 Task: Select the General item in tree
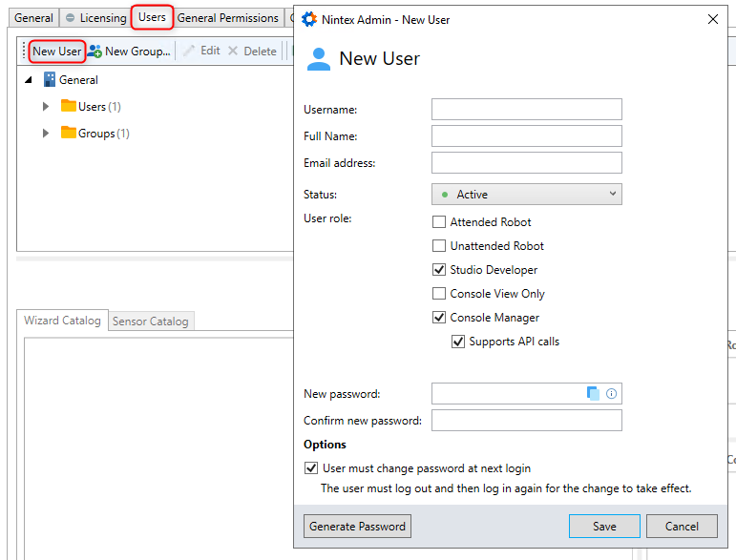[x=78, y=80]
